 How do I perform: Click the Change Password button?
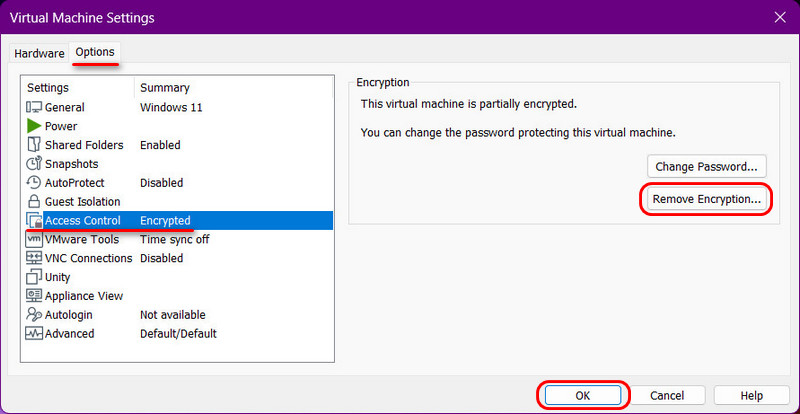pos(707,167)
